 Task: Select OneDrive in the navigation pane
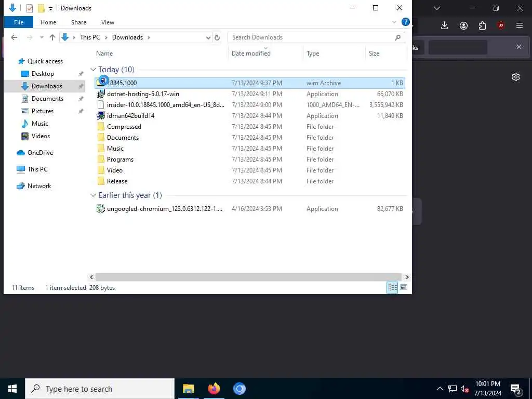[40, 153]
